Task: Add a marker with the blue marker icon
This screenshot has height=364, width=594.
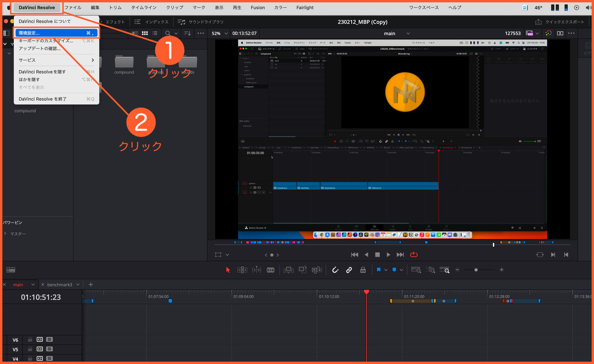Action: tap(394, 270)
